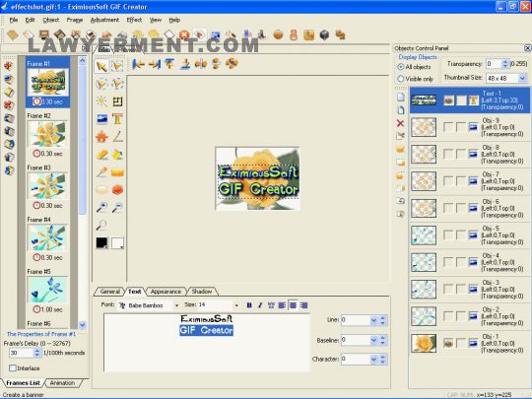
Task: Click the Line value spinner
Action: point(382,320)
